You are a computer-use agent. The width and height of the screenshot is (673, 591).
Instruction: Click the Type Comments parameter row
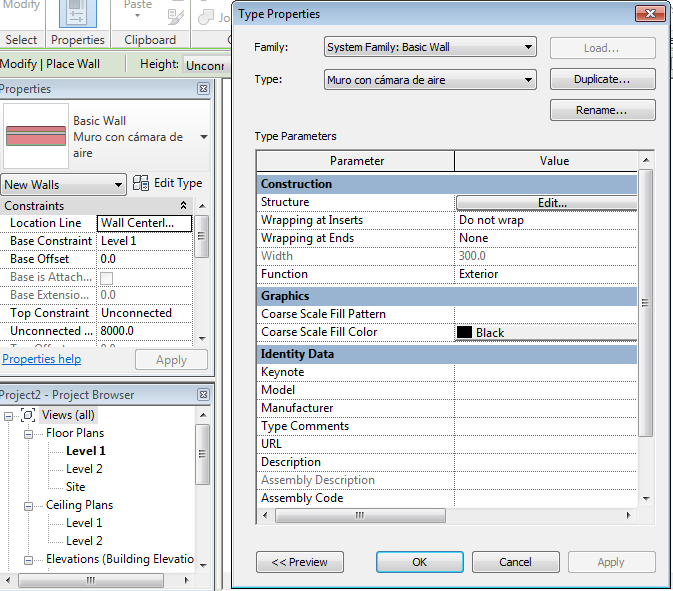point(447,426)
